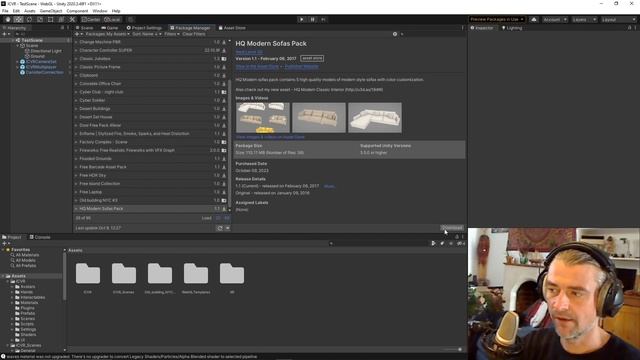Open the publisher name link
The image size is (640, 360).
point(249,52)
